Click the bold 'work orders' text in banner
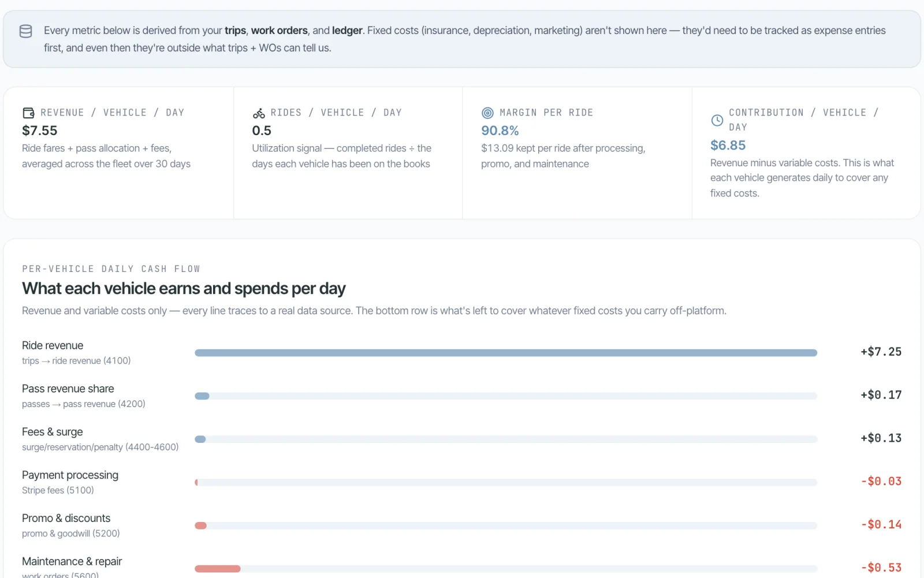 [x=279, y=31]
